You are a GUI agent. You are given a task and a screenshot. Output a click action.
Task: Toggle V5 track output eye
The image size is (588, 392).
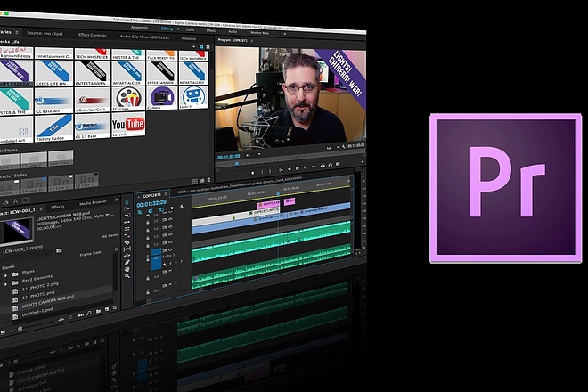coord(171,220)
